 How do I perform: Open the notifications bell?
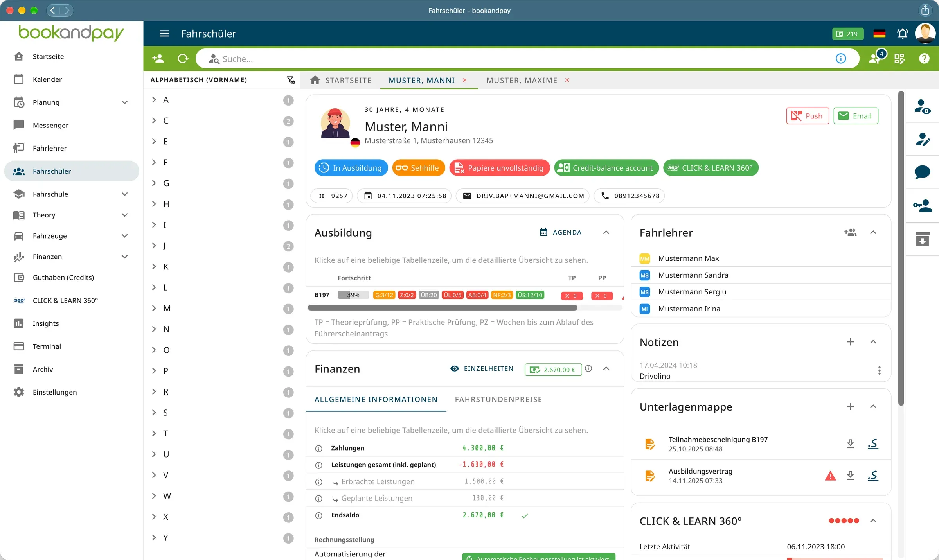tap(903, 34)
